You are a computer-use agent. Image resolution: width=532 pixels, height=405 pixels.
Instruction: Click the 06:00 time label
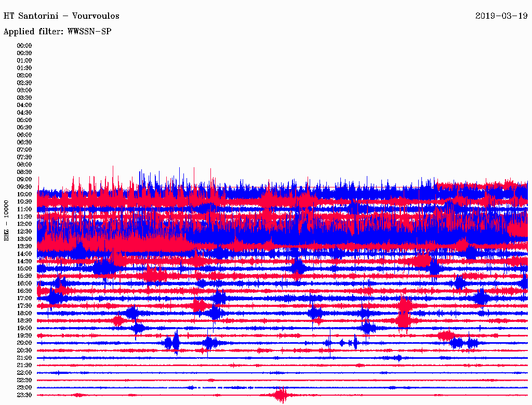[24, 134]
